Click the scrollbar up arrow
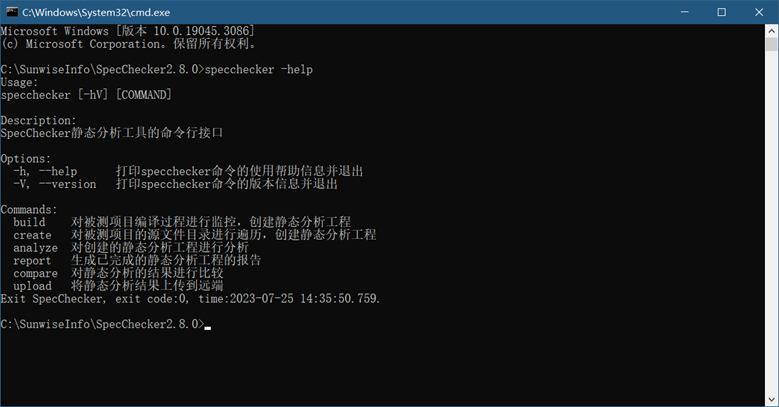 coord(771,32)
